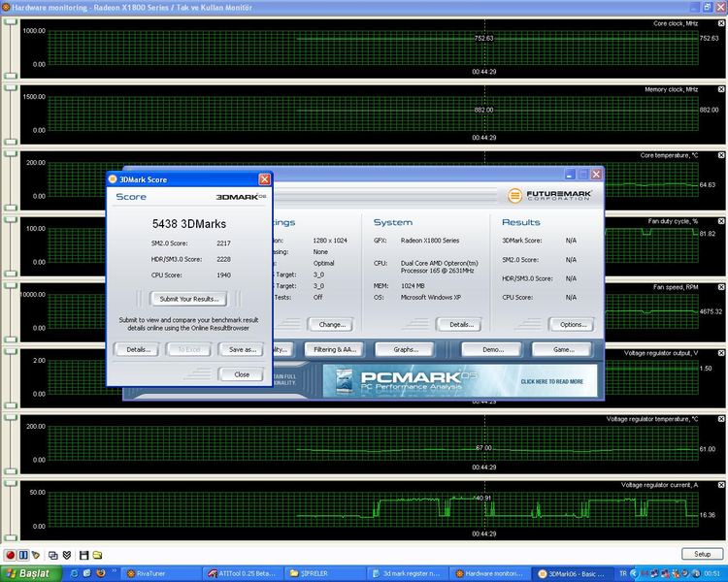The width and height of the screenshot is (728, 582).
Task: Click the Memory clock graph bottom scale handle
Action: coord(11,142)
